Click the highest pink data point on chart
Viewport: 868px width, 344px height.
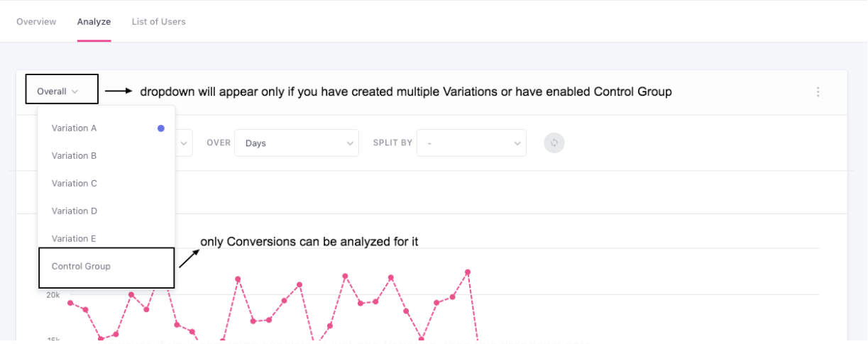(468, 272)
